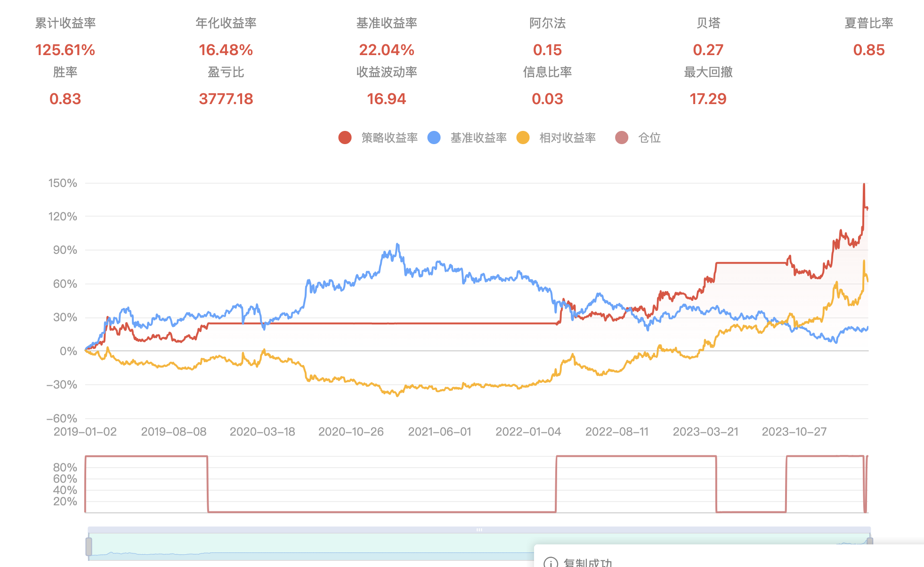
Task: Toggle the red 策略收益率 legend circle
Action: 345,138
